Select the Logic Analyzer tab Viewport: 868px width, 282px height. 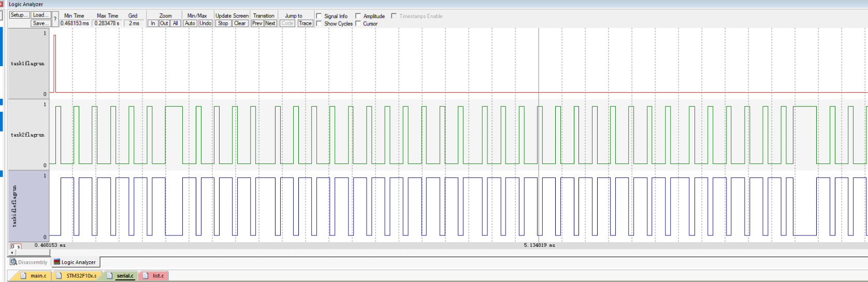point(75,262)
